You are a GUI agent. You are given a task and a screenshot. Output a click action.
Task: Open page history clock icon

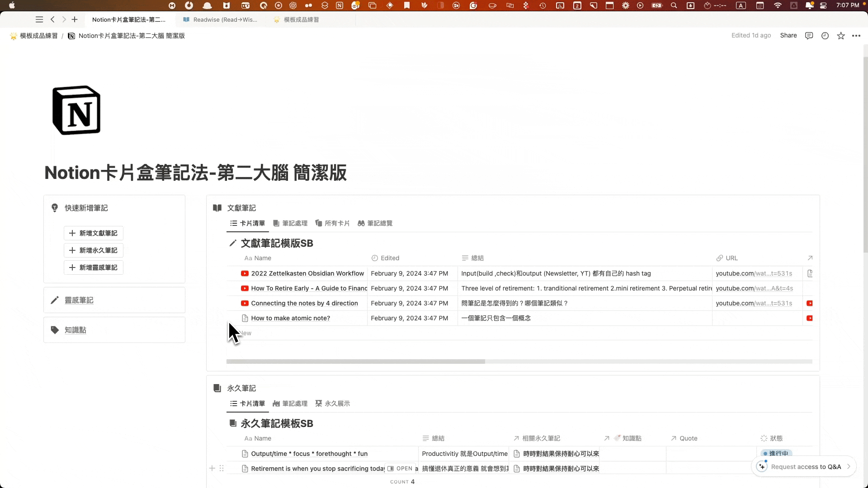(825, 36)
